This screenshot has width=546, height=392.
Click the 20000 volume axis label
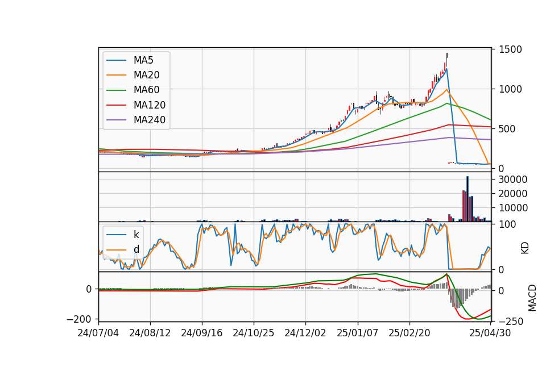513,194
